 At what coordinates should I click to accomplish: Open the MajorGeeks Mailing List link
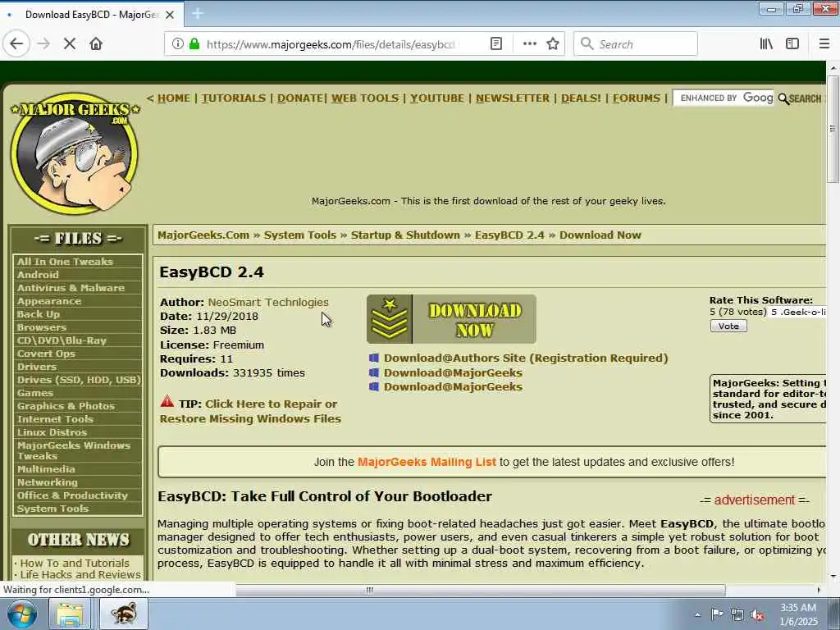[427, 462]
